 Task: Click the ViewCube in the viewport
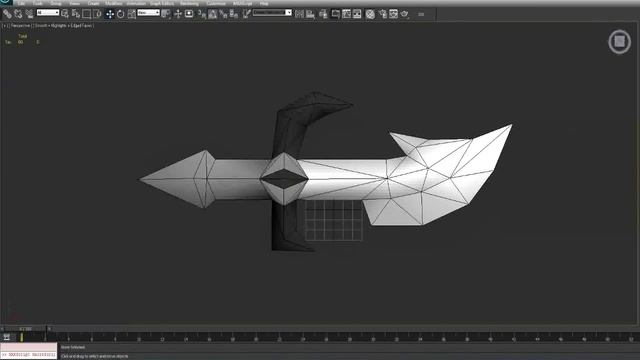pos(620,41)
